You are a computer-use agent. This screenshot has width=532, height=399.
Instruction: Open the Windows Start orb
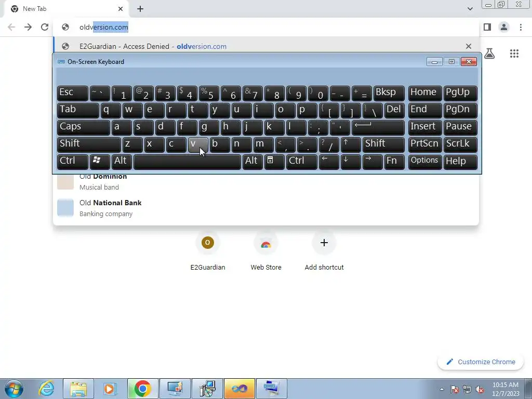[x=14, y=389]
